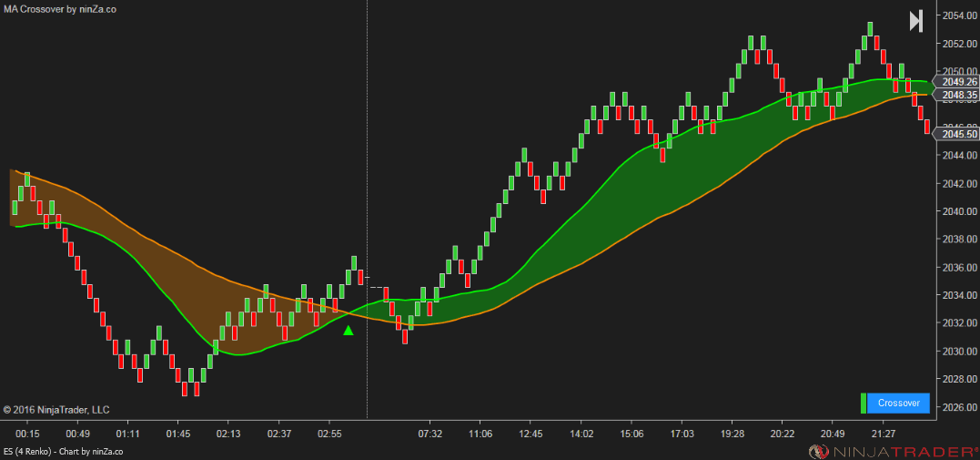Click the 2045.50 current price marker
980x460 pixels.
click(x=955, y=134)
